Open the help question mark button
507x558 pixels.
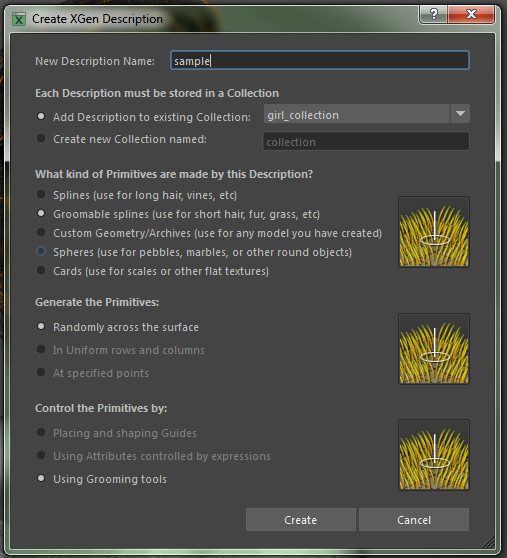coord(434,15)
